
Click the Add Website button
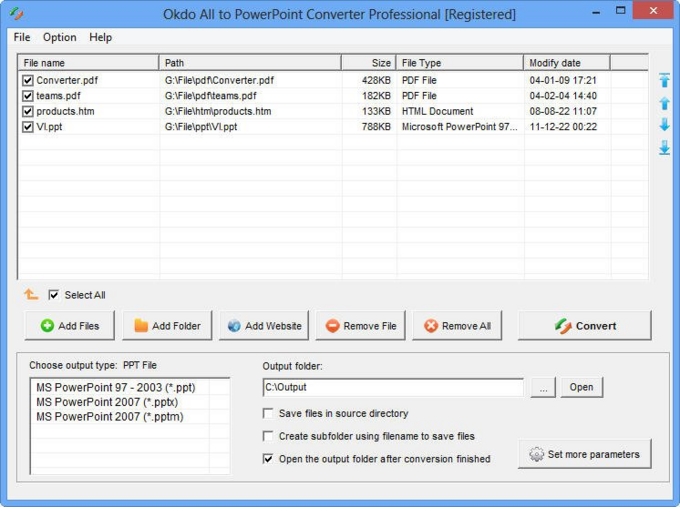pyautogui.click(x=264, y=326)
